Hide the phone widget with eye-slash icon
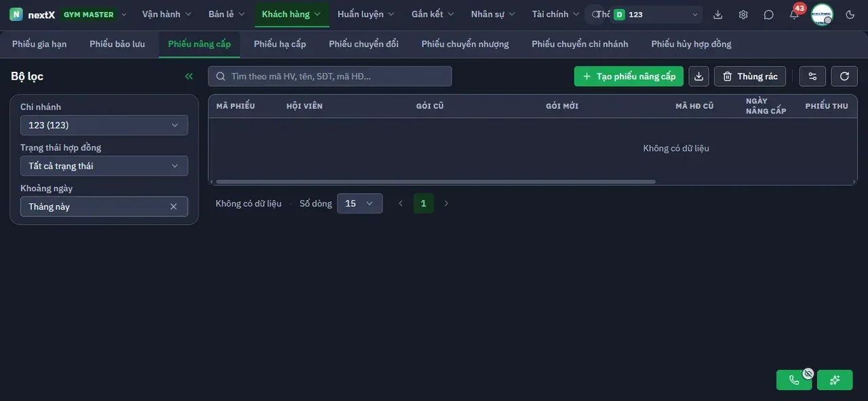 (808, 373)
